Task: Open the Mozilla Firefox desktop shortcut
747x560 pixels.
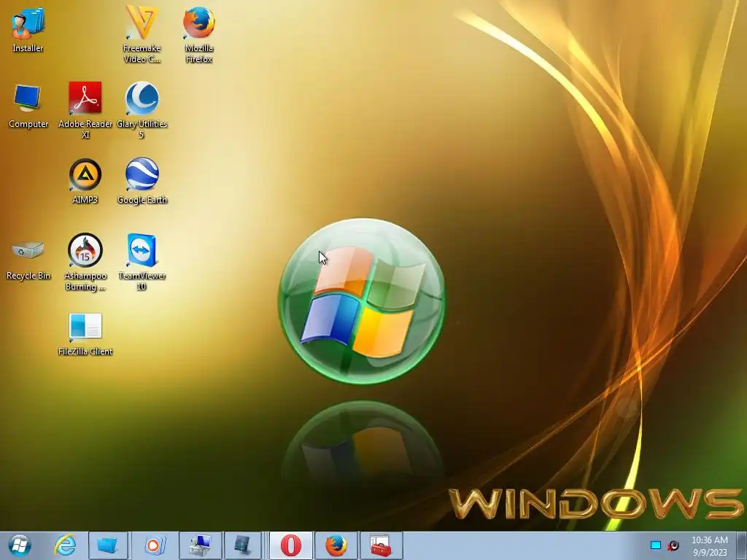Action: 198,35
